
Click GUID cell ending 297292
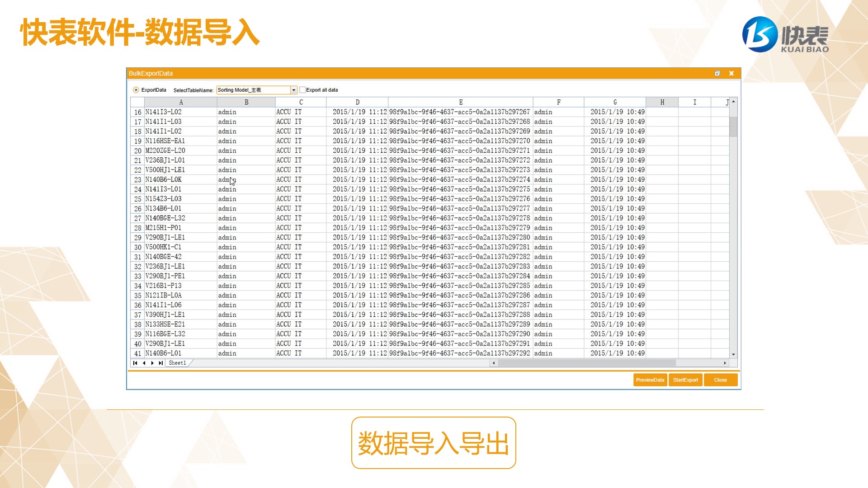point(461,353)
